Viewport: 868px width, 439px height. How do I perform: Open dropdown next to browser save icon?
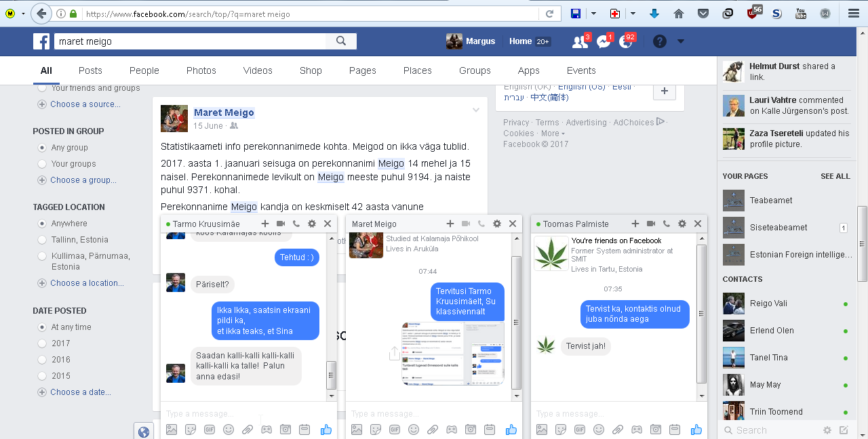593,14
